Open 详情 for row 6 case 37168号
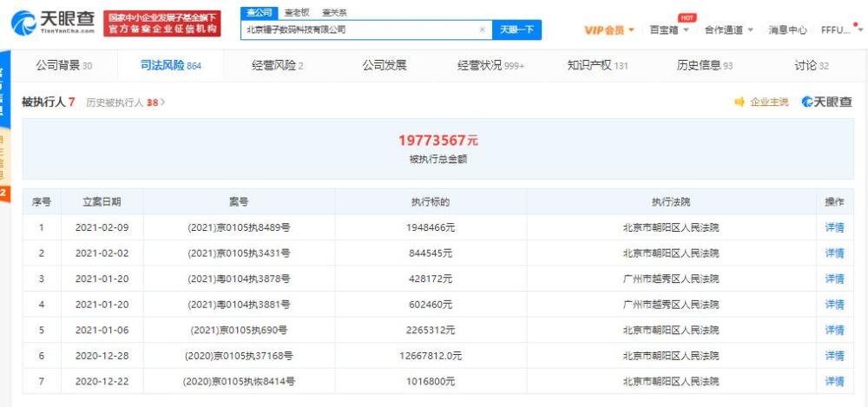The width and height of the screenshot is (868, 407). tap(834, 356)
